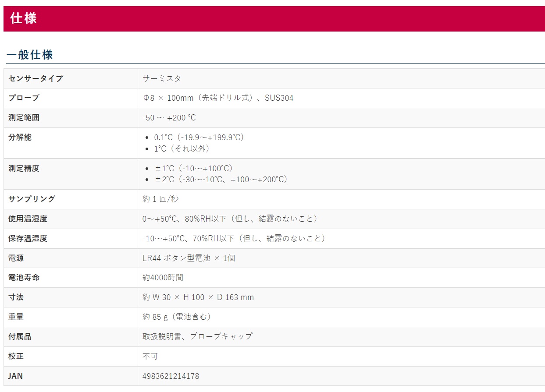545x392 pixels.
Task: Click the 不可 calibration value
Action: click(x=150, y=356)
